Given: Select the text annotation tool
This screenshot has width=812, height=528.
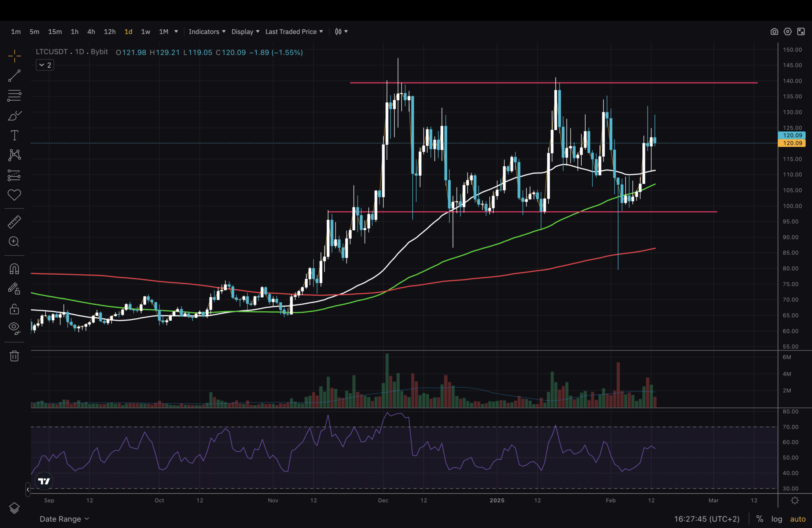Looking at the screenshot, I should (x=14, y=135).
